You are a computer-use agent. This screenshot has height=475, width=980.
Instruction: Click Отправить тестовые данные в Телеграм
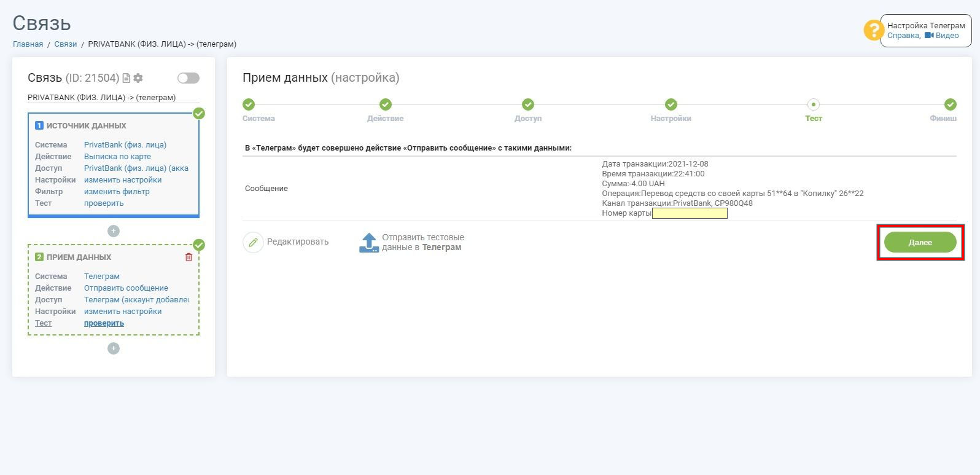[x=423, y=242]
